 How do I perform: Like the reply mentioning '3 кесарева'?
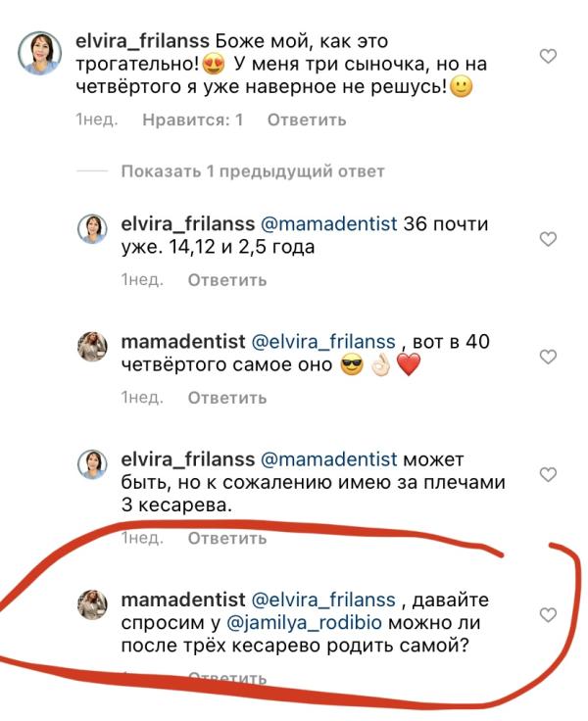pos(549,474)
